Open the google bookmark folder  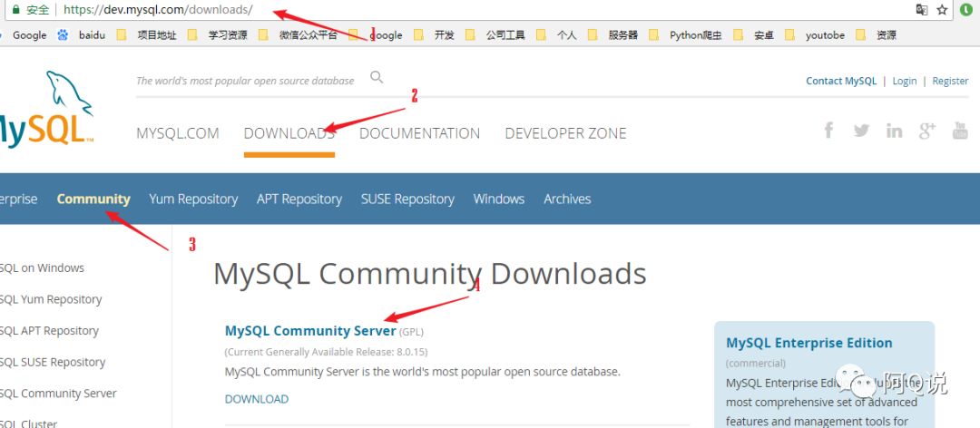(375, 35)
